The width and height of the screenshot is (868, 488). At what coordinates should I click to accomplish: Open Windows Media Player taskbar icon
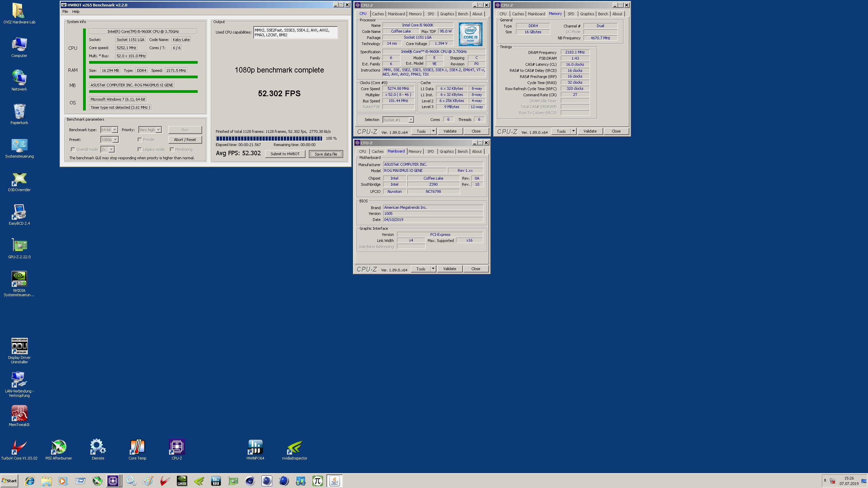pos(63,481)
